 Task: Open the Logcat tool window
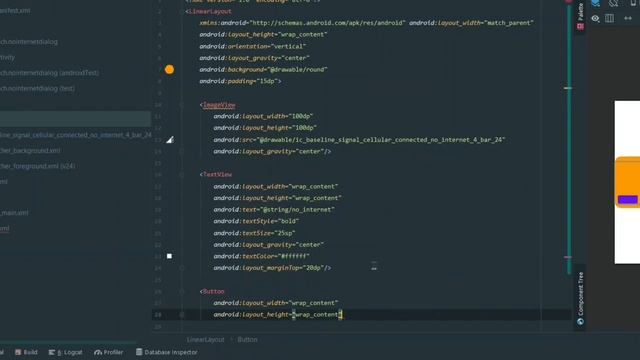pyautogui.click(x=65, y=352)
